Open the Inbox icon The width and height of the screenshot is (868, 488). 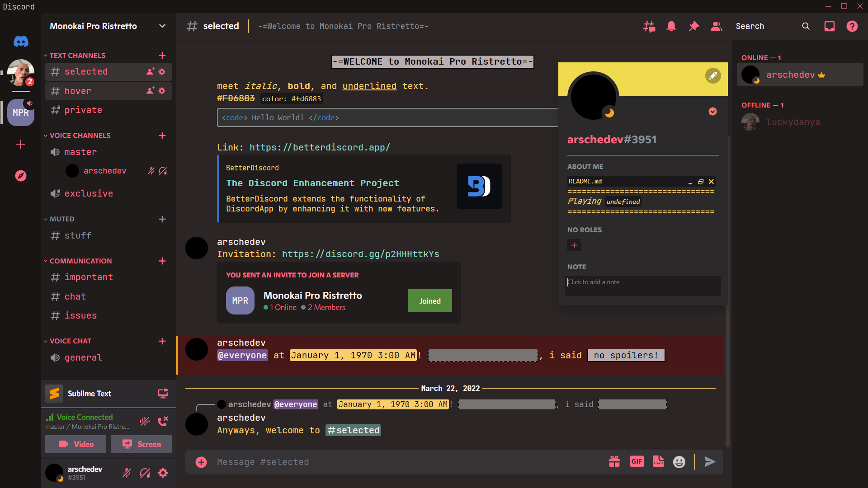point(829,26)
